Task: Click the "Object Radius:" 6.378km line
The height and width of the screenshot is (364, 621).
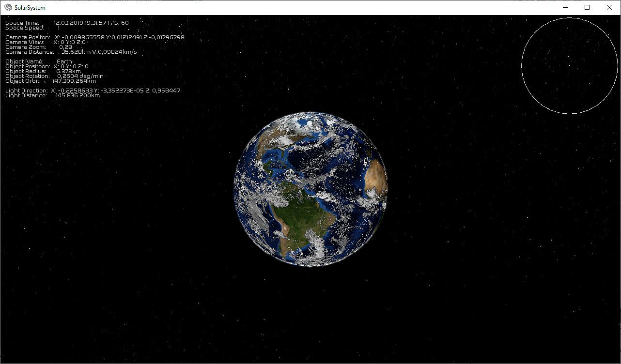Action: coord(43,71)
